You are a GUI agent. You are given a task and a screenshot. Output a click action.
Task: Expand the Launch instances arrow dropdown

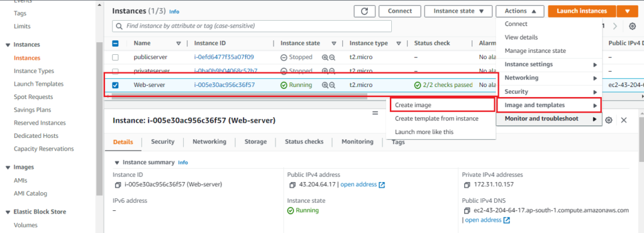click(628, 11)
